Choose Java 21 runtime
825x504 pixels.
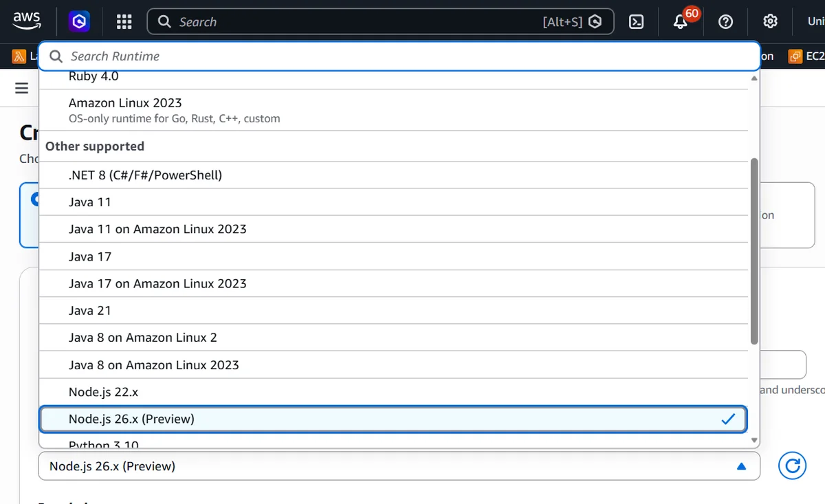pos(393,311)
